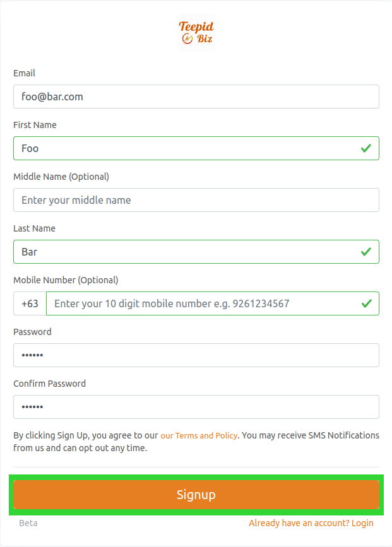Click the green checkmark in First Name field
Image resolution: width=392 pixels, height=547 pixels.
pos(366,148)
